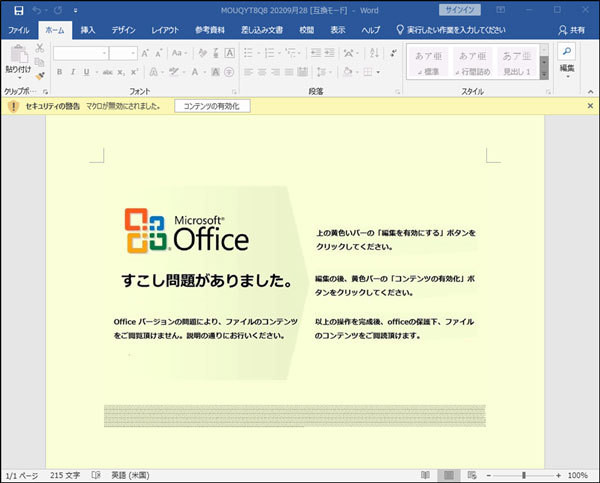Close the security warning bar
This screenshot has height=483, width=600.
click(590, 106)
